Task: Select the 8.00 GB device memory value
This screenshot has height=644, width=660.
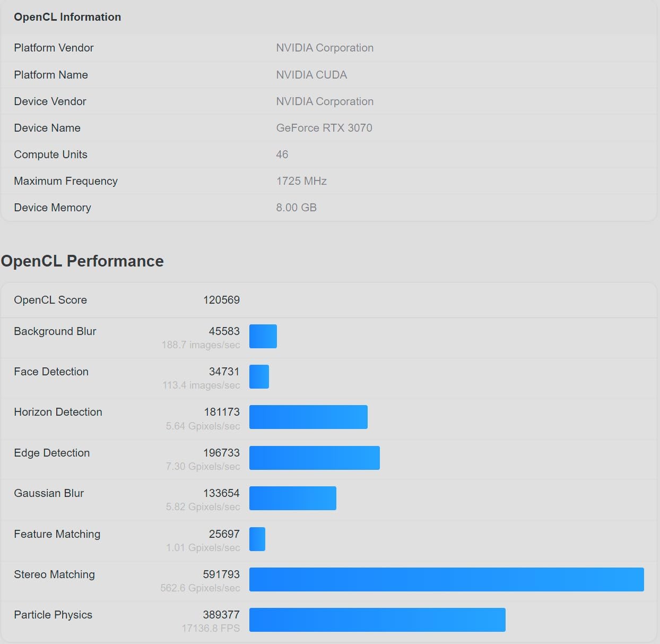Action: (x=296, y=208)
